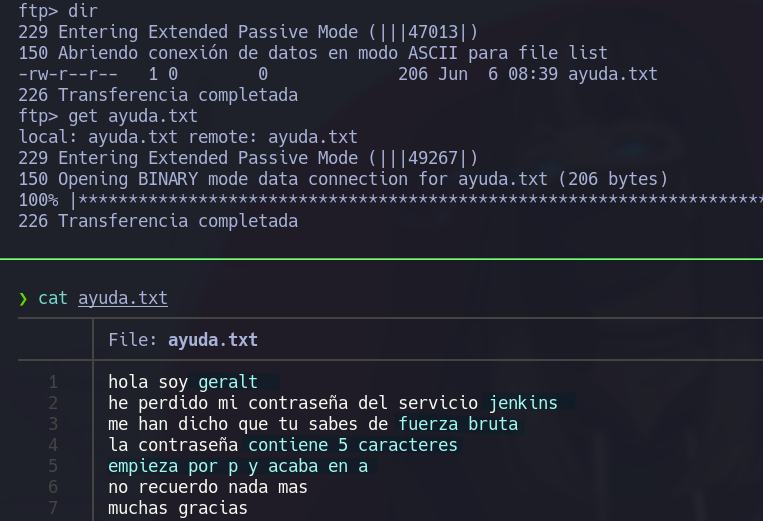Screen dimensions: 763x521
Task: Click line number 7 in the file view
Action: 53,508
